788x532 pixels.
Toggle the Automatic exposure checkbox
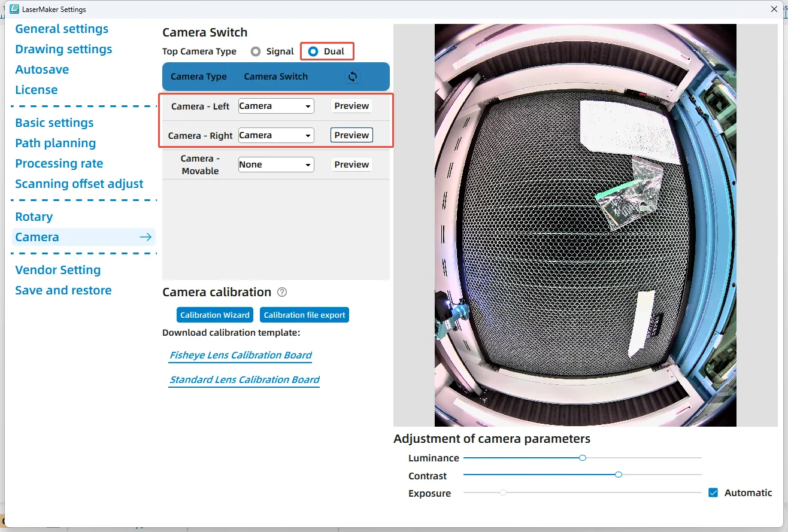713,493
